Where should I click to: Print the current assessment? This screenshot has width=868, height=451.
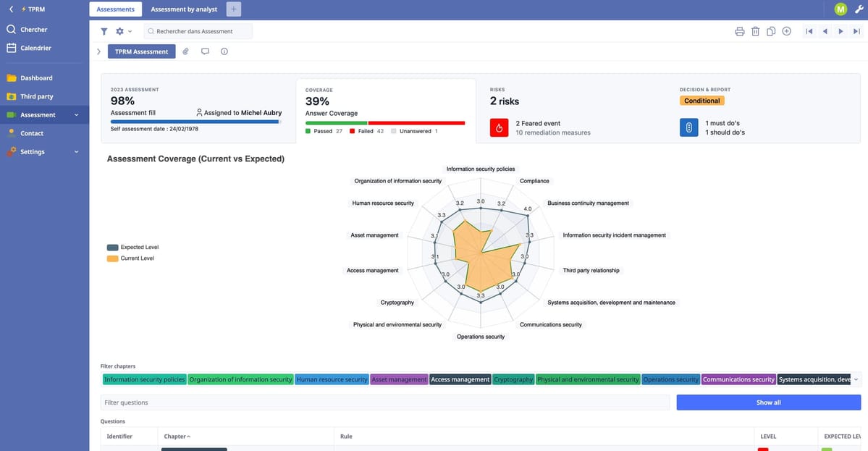click(x=739, y=31)
